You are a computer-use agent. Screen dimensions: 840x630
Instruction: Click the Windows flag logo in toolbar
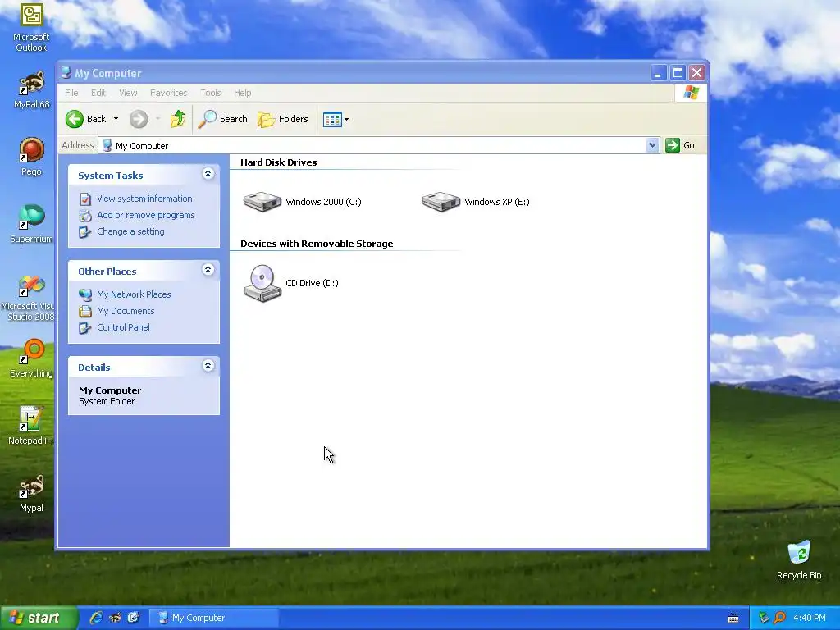(x=691, y=93)
